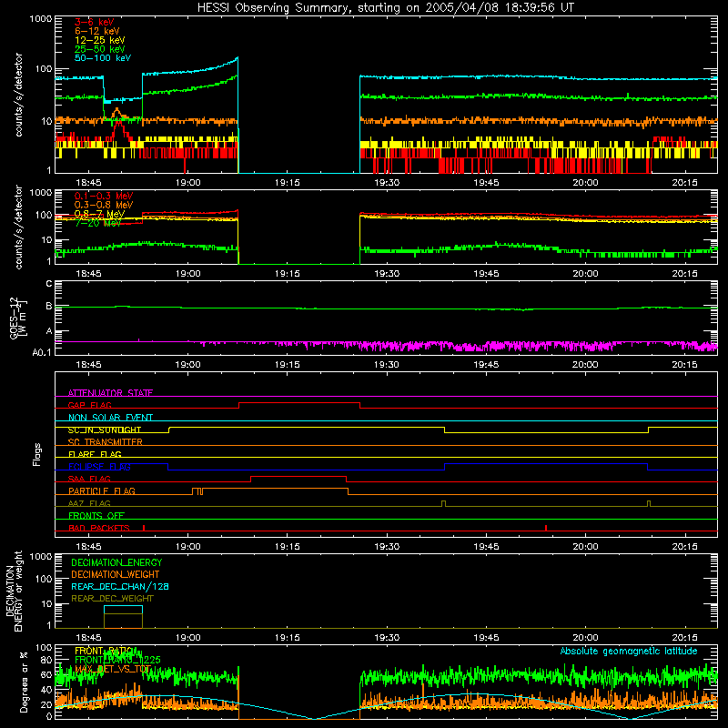728x728 pixels.
Task: Select the C level tick label in GOES plot
Action: 49,283
